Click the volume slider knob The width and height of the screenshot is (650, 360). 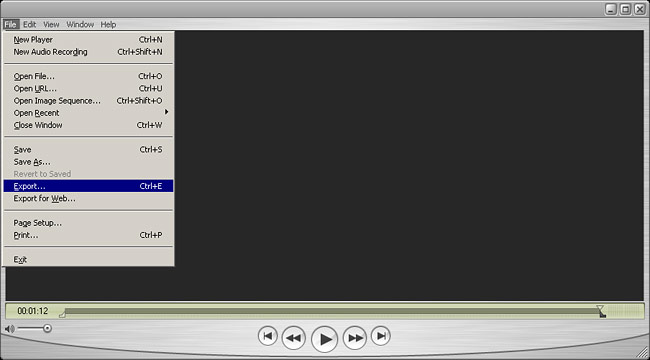coord(48,328)
